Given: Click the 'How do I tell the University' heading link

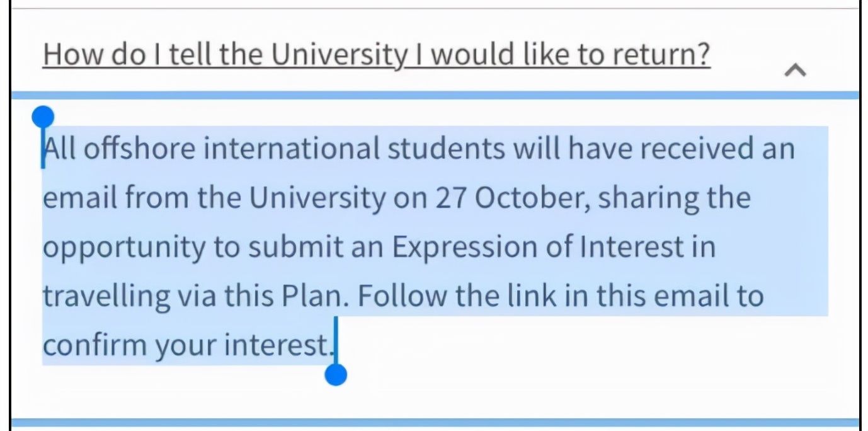Looking at the screenshot, I should (377, 55).
